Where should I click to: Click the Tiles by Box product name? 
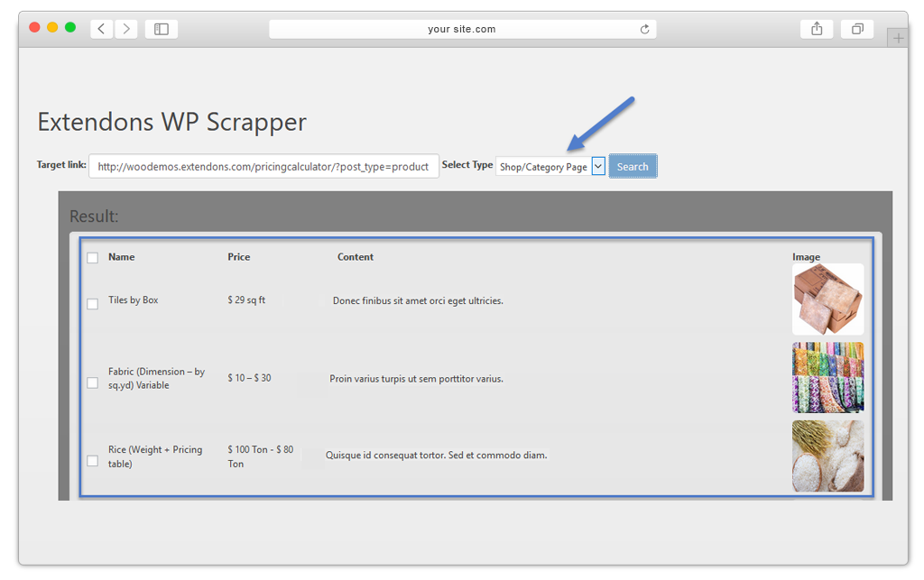(x=133, y=300)
